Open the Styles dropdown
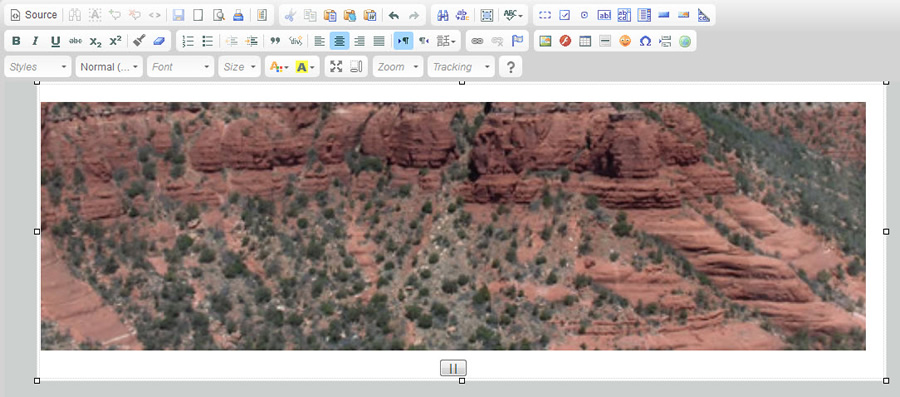The width and height of the screenshot is (900, 397). pos(38,67)
